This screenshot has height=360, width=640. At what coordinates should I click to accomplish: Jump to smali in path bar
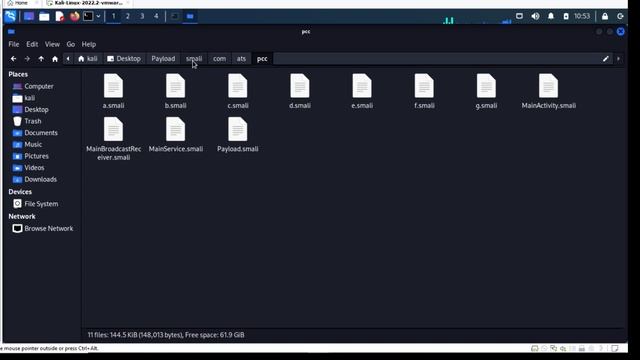click(194, 59)
